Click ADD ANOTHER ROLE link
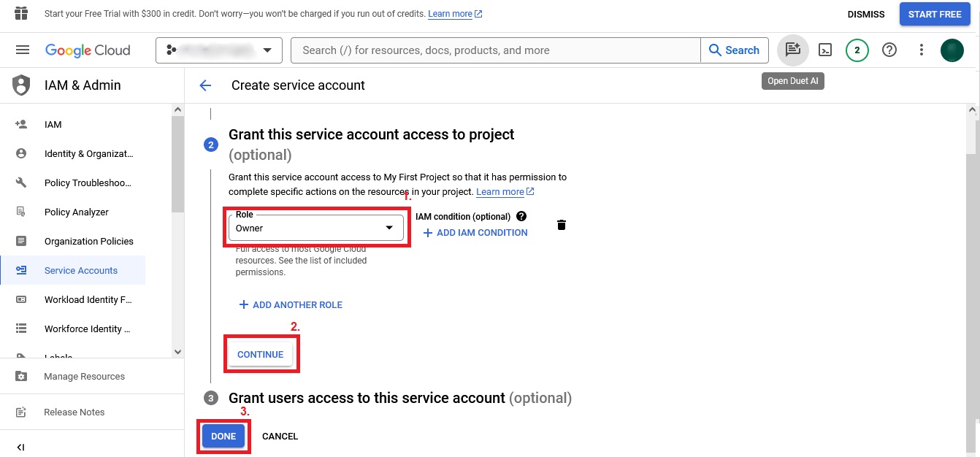The height and width of the screenshot is (457, 980). click(291, 304)
